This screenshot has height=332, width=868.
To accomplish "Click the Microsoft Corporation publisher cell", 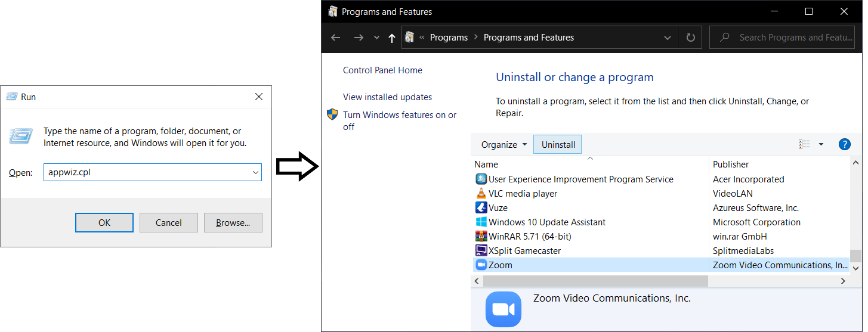I will coord(756,222).
